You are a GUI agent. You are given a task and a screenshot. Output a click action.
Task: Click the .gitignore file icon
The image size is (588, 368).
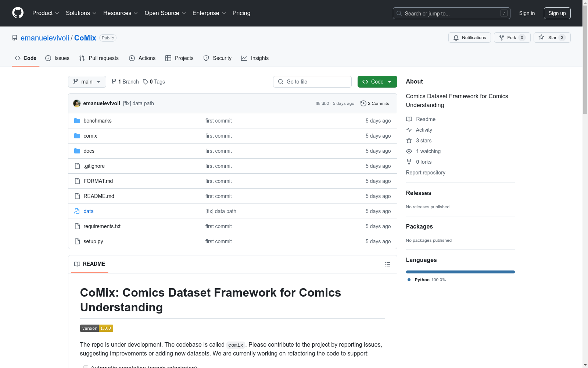click(77, 166)
